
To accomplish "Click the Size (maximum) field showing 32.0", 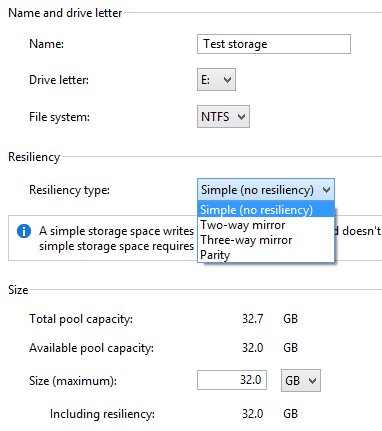I will [232, 380].
